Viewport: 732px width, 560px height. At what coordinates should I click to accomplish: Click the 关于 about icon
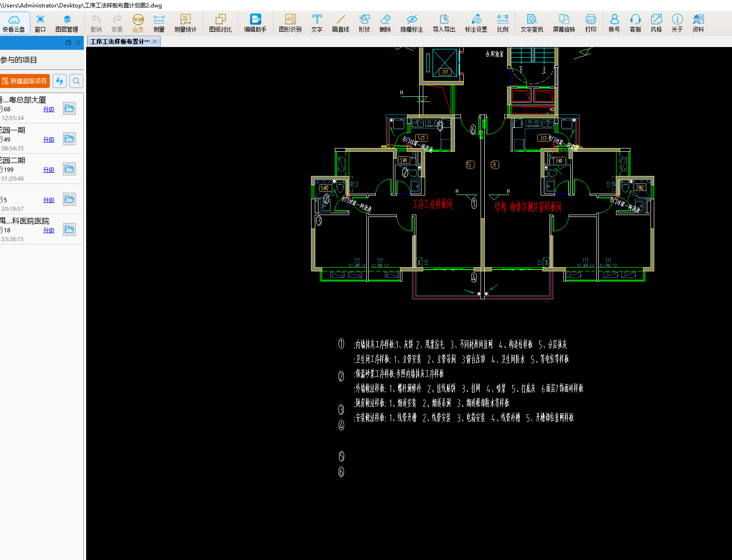pyautogui.click(x=677, y=23)
